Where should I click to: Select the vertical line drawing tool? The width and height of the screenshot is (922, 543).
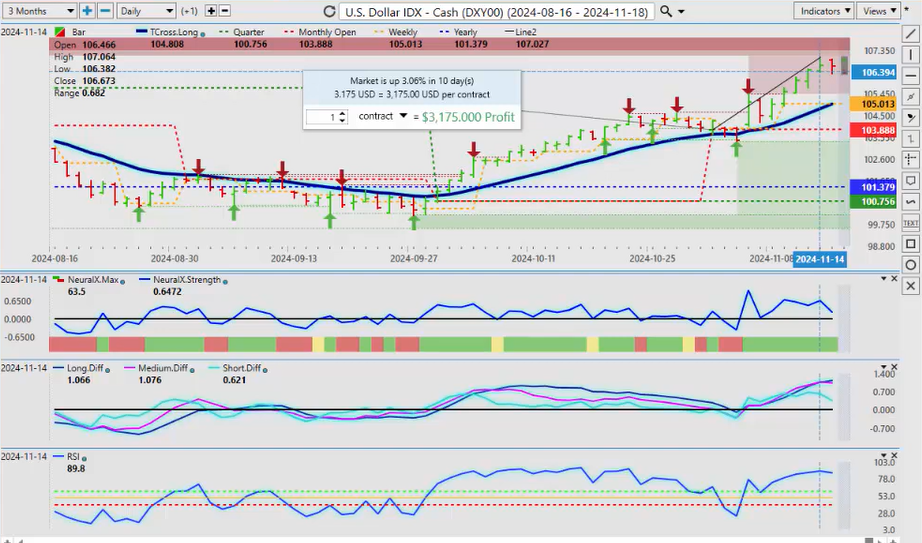point(910,55)
